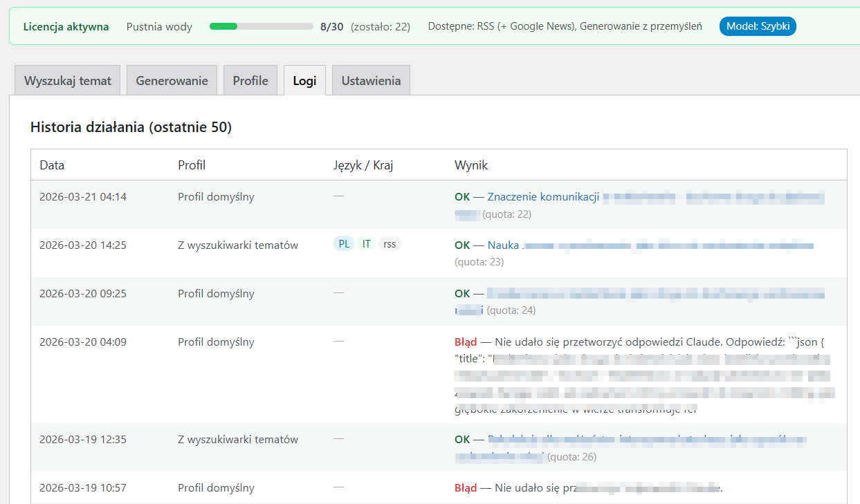This screenshot has height=504, width=860.
Task: Switch to the Generowanie tab
Action: pyautogui.click(x=172, y=80)
